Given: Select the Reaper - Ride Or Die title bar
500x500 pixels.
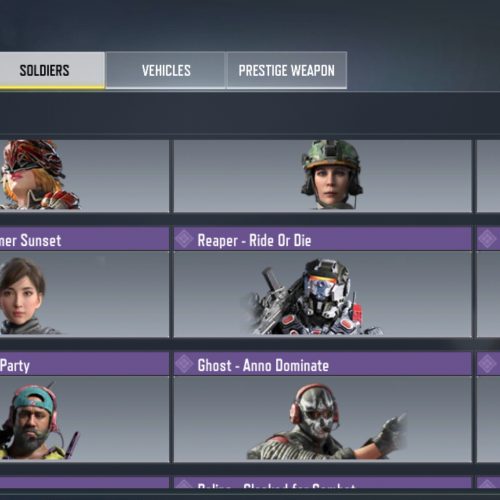Looking at the screenshot, I should [x=323, y=239].
